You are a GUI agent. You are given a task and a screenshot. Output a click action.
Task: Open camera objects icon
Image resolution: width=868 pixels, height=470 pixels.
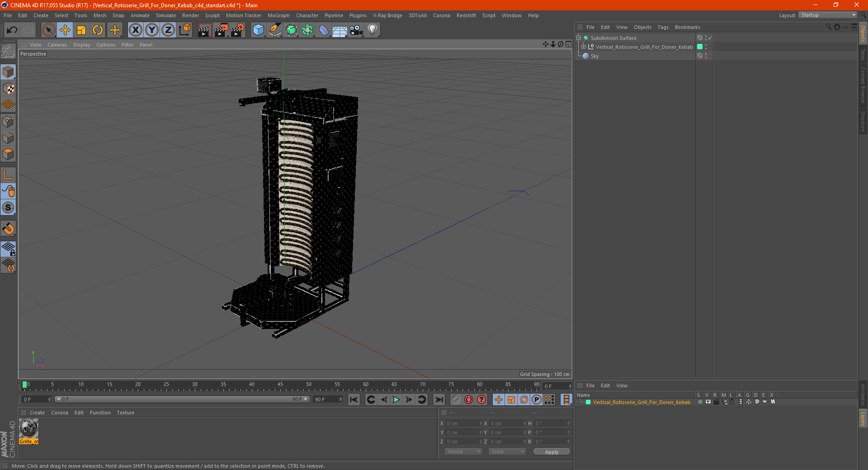tap(356, 30)
